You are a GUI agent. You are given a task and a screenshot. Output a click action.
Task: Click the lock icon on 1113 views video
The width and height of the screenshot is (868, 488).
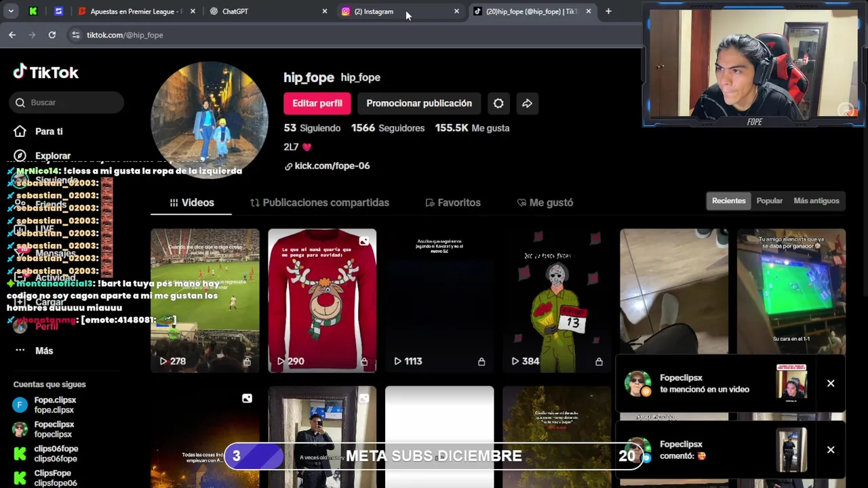tap(481, 362)
